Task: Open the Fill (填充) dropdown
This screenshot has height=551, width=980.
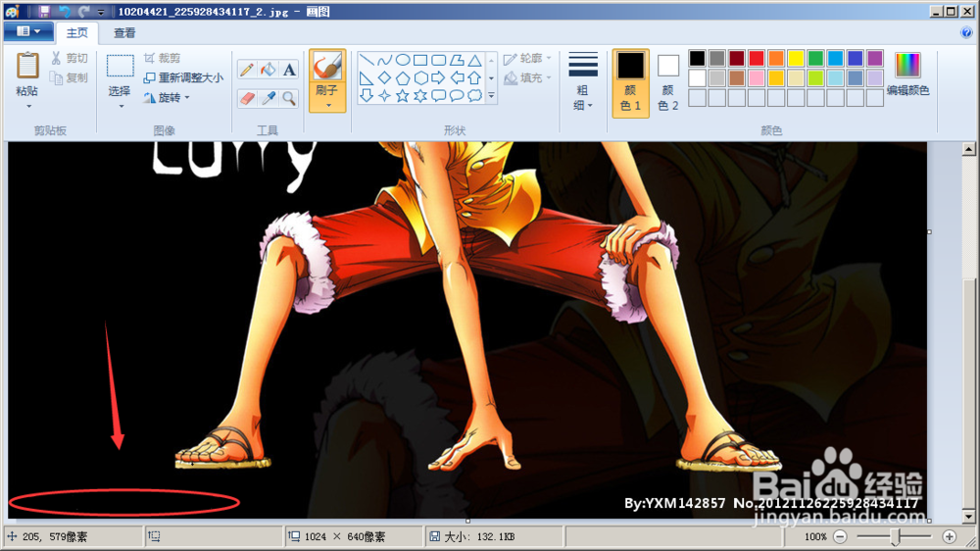Action: (x=527, y=77)
